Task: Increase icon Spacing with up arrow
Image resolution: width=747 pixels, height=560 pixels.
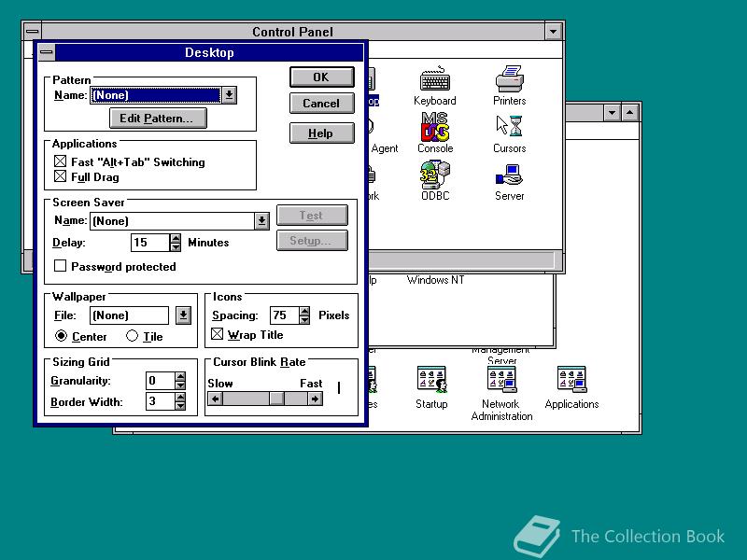Action: [304, 311]
